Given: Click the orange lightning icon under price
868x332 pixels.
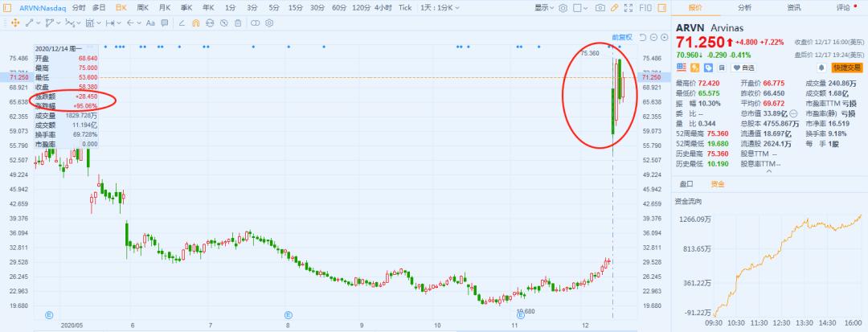Looking at the screenshot, I should click(694, 68).
